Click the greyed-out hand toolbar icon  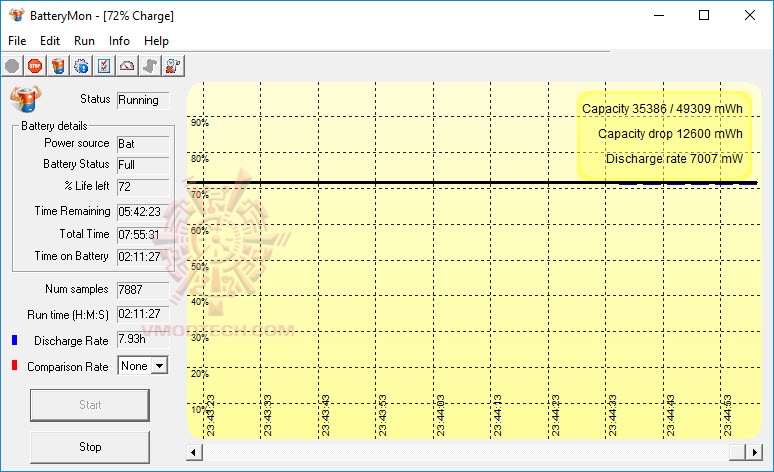click(x=150, y=66)
